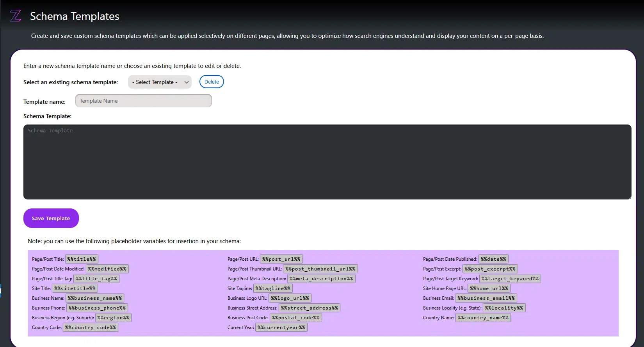Select the %%business_email%% placeholder

coord(486,298)
